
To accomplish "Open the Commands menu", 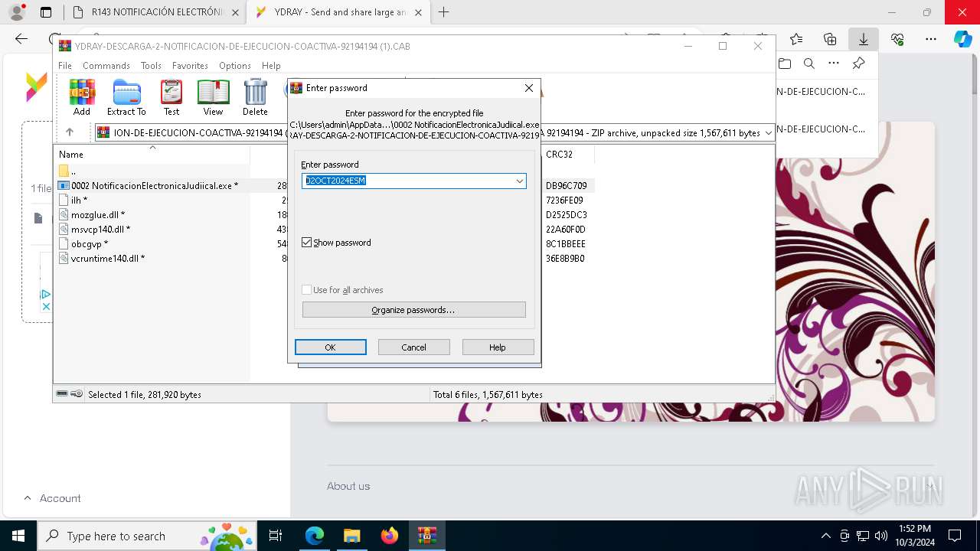I will [x=106, y=66].
